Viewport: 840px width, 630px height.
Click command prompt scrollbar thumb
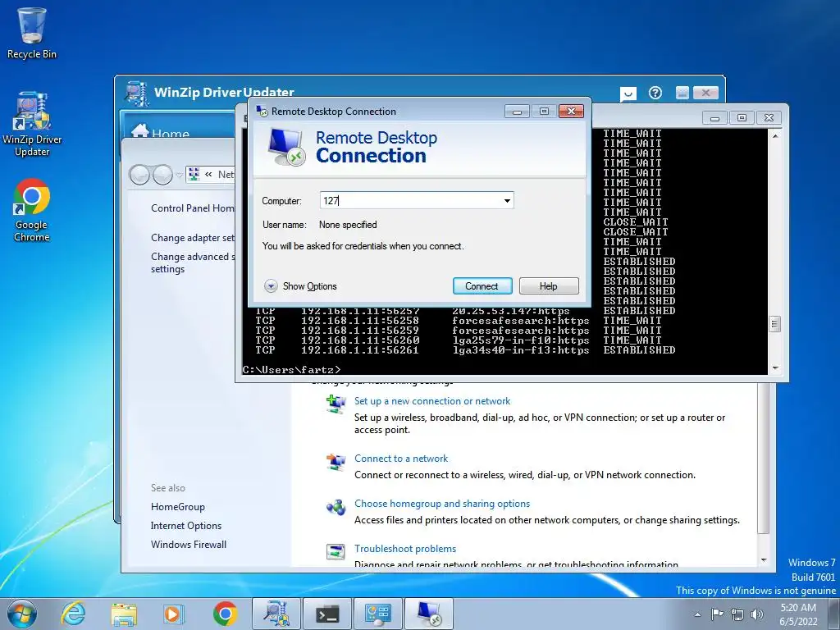(774, 323)
